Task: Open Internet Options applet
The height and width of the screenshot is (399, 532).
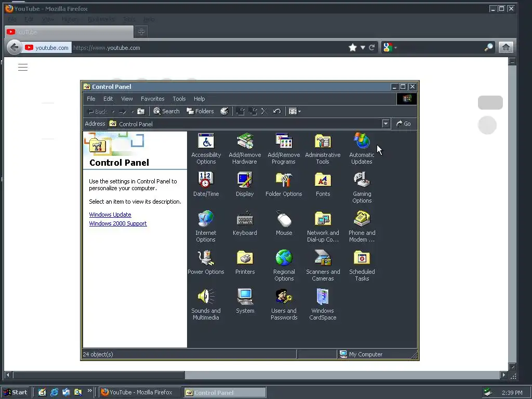Action: tap(206, 227)
